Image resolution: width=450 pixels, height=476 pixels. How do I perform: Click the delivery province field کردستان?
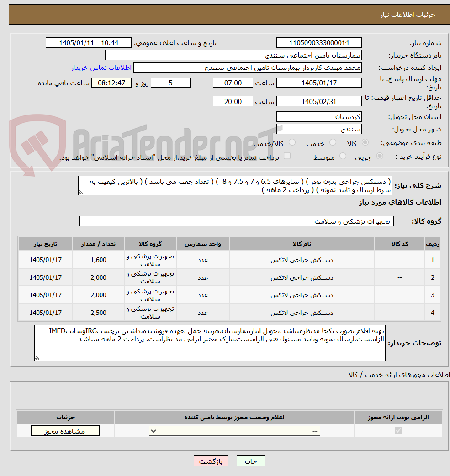[x=319, y=117]
